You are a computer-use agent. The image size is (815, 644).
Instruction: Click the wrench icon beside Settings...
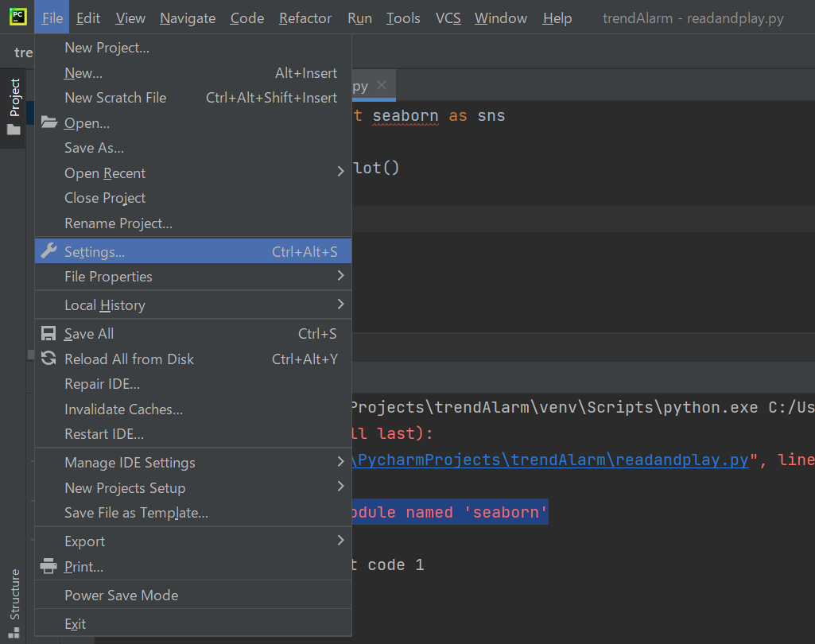tap(49, 250)
